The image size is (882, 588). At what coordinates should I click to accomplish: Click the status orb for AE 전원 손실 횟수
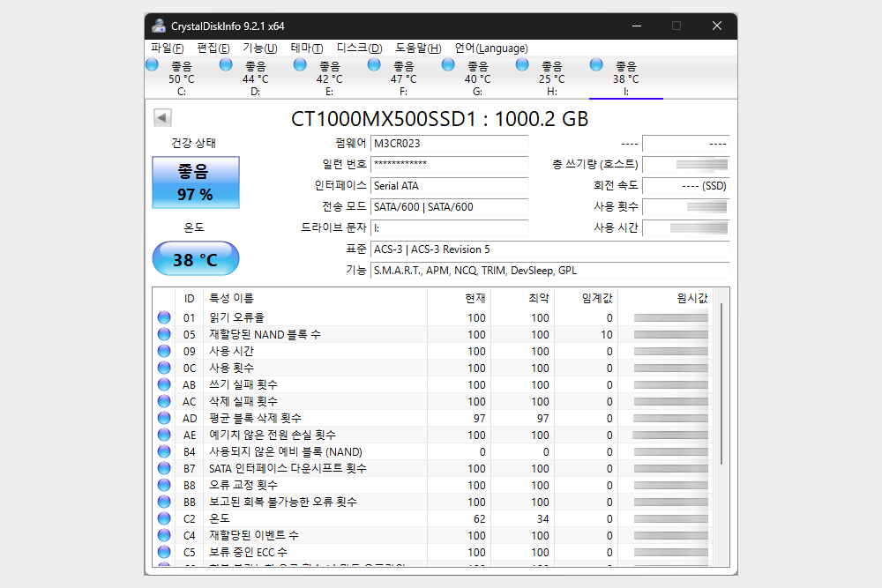[164, 435]
